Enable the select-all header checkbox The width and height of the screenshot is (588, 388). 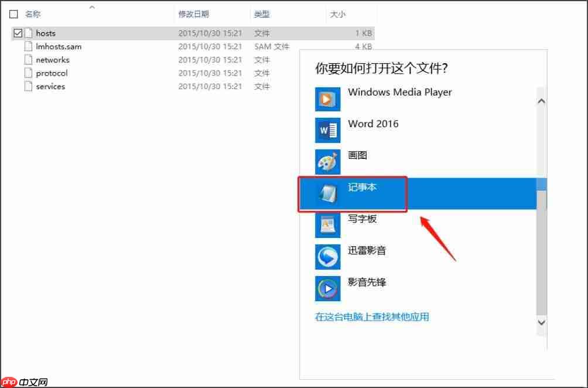coord(13,14)
